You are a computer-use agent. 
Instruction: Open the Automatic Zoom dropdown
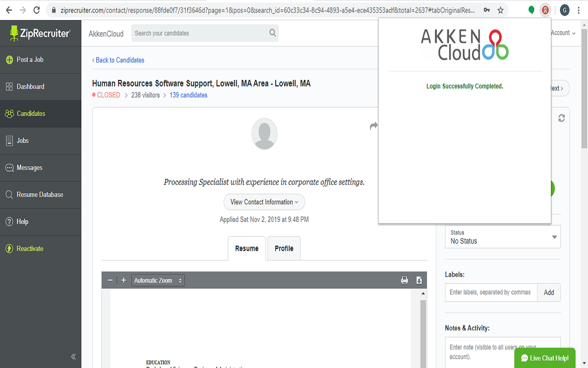point(158,280)
